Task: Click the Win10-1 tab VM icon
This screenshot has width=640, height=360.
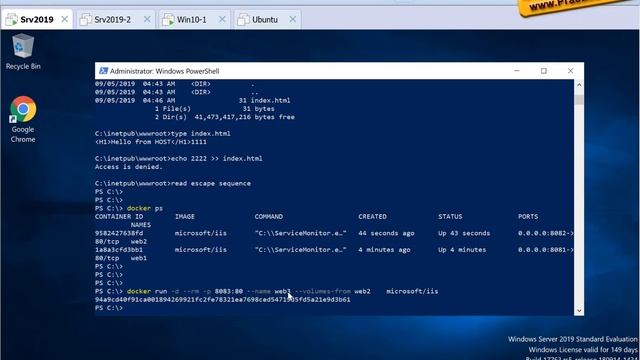Action: [x=168, y=19]
